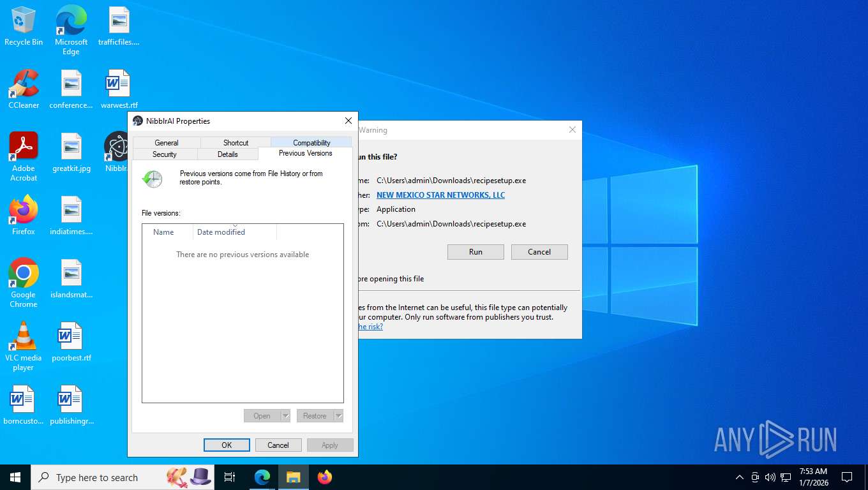Image resolution: width=868 pixels, height=490 pixels.
Task: Expand the Restore button dropdown arrow
Action: pos(338,416)
